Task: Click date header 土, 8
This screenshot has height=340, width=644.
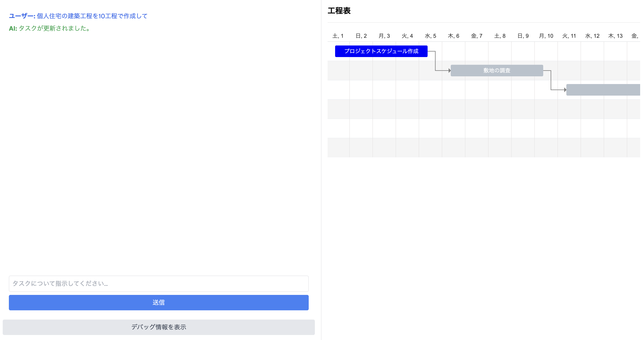Action: click(500, 36)
